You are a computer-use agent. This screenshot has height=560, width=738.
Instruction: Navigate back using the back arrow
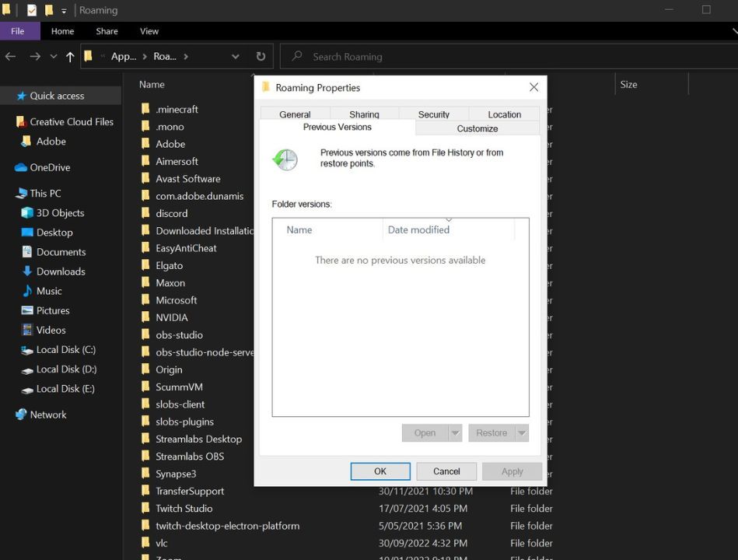tap(10, 56)
